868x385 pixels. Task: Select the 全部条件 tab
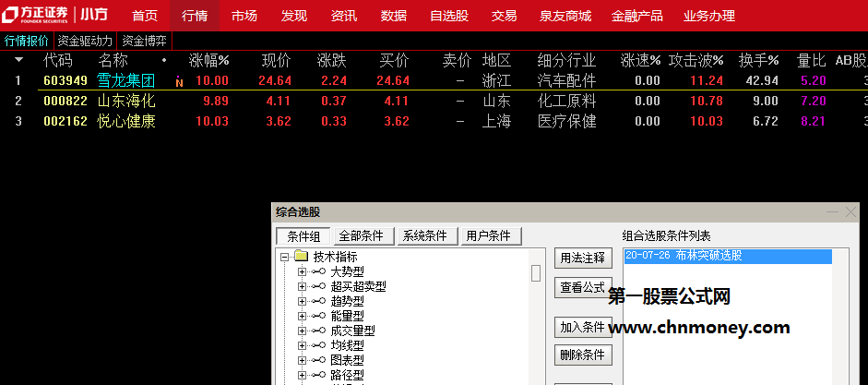point(363,236)
